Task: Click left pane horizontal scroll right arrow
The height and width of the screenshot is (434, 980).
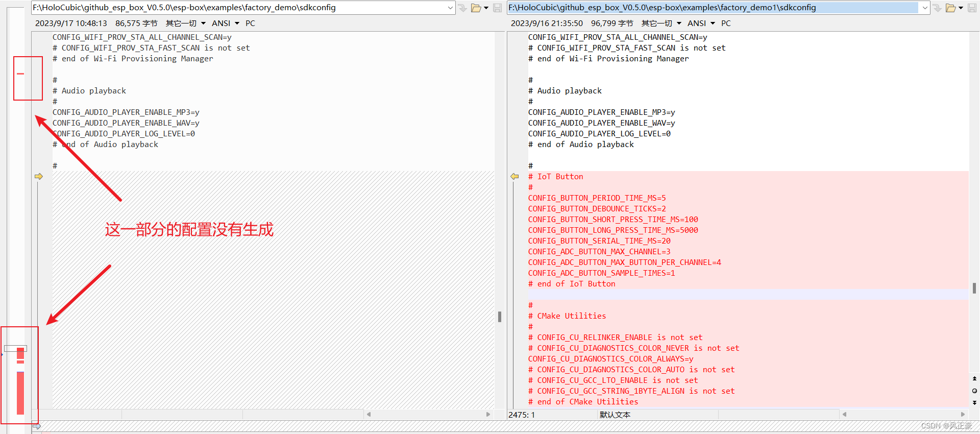Action: (x=488, y=414)
